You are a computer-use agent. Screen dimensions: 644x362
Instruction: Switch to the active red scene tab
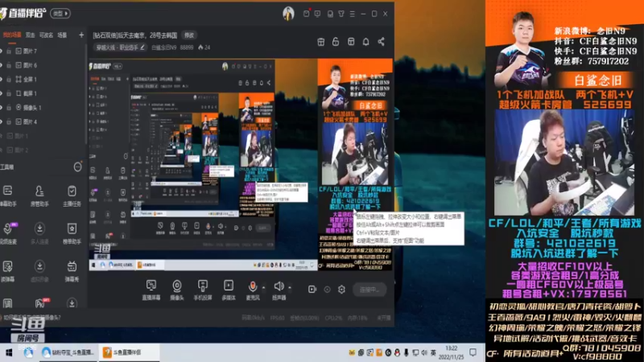point(12,35)
